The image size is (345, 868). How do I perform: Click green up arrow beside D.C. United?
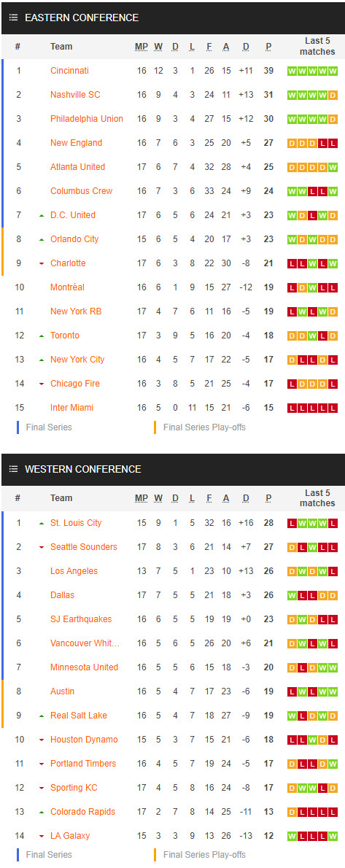point(42,215)
